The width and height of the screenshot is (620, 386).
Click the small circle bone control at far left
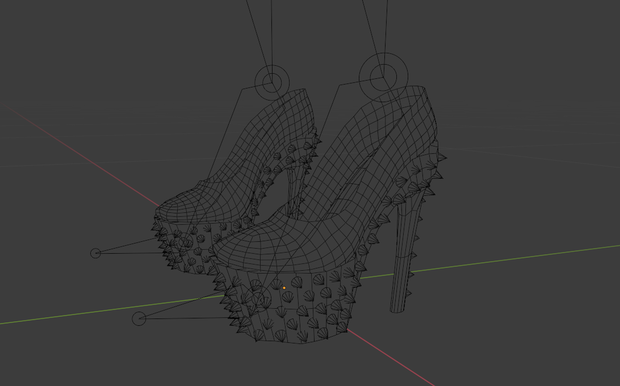95,253
